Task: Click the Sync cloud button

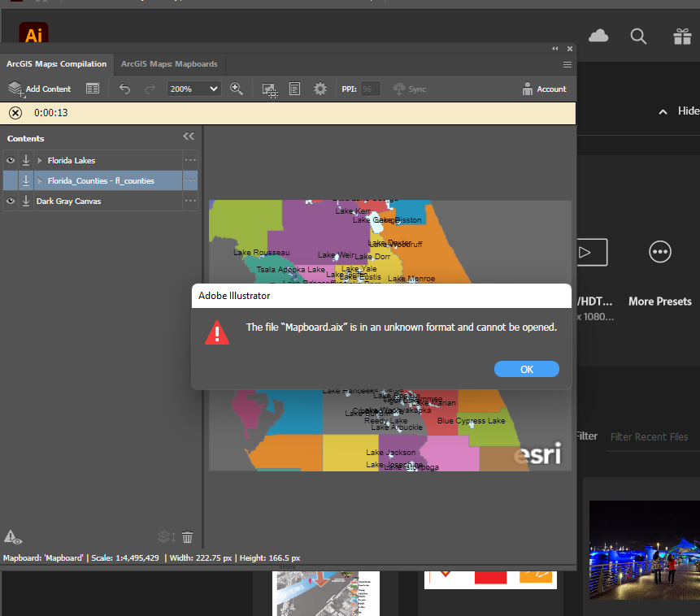Action: pos(410,89)
